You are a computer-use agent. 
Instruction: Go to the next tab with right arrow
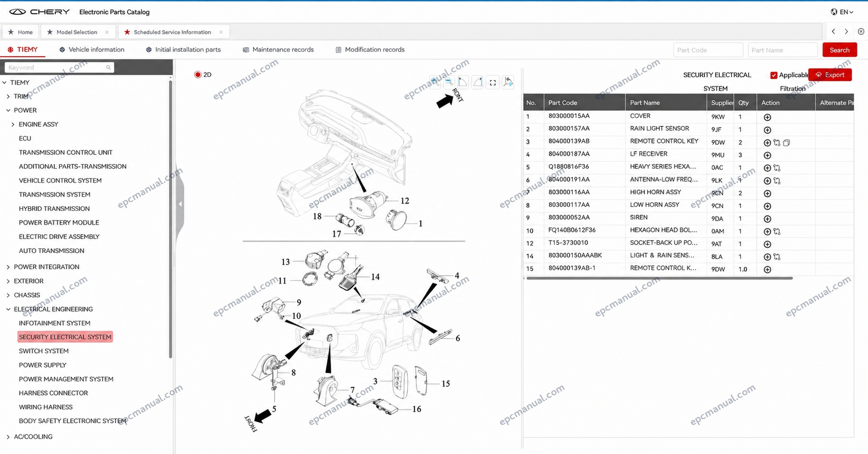(846, 32)
